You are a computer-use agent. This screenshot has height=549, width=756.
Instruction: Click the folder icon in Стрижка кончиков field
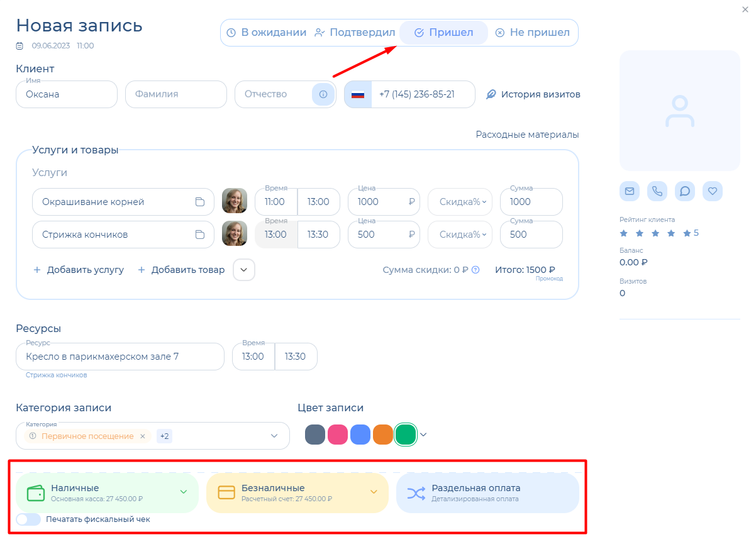200,235
